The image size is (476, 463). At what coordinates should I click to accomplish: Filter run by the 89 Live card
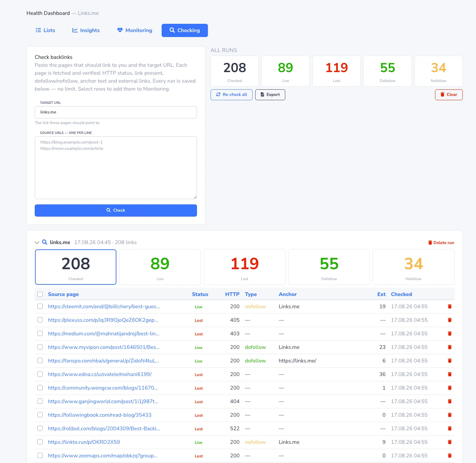[x=160, y=267]
